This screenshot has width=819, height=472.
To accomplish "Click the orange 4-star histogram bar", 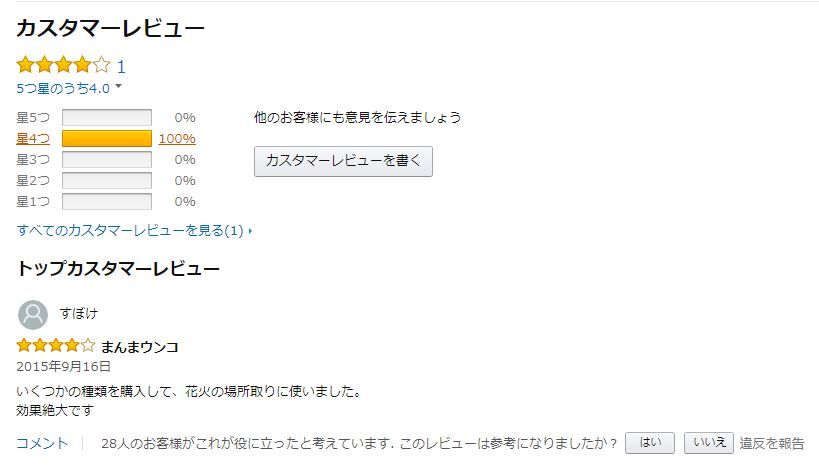I will [107, 138].
